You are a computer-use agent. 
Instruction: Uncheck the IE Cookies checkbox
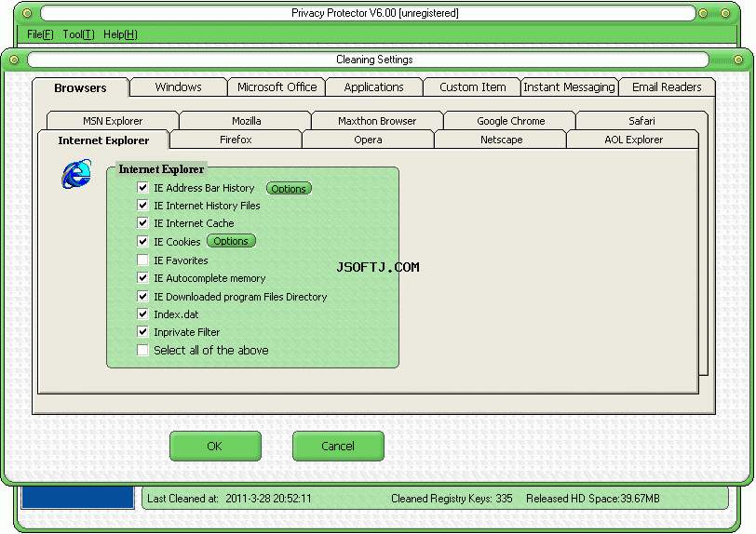click(142, 242)
